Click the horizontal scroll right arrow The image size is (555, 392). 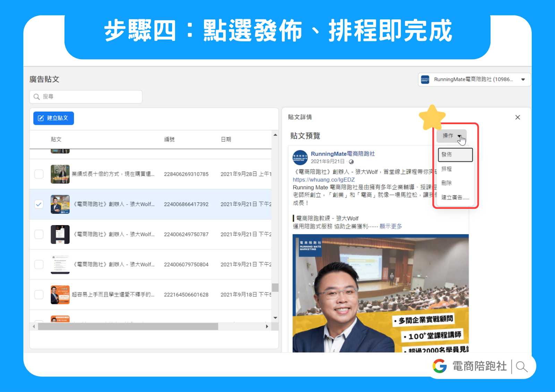(x=267, y=326)
